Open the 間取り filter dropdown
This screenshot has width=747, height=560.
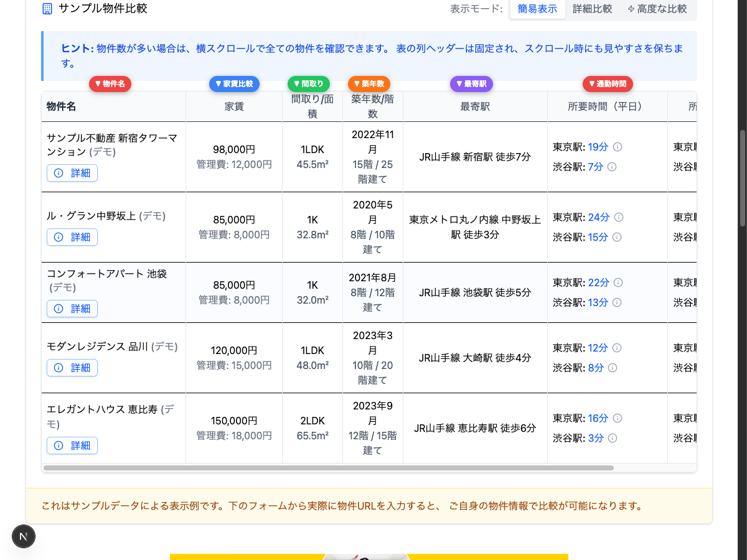click(x=308, y=83)
